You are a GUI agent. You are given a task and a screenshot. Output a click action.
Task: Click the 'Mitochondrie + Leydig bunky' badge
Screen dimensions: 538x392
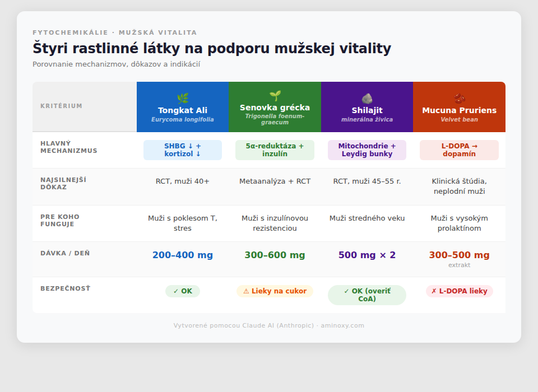(x=367, y=150)
